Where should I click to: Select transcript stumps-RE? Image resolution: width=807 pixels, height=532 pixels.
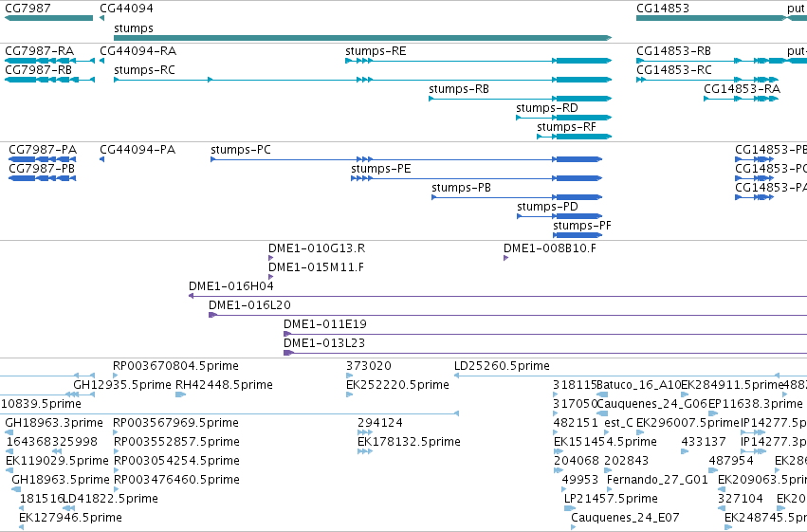tap(478, 61)
